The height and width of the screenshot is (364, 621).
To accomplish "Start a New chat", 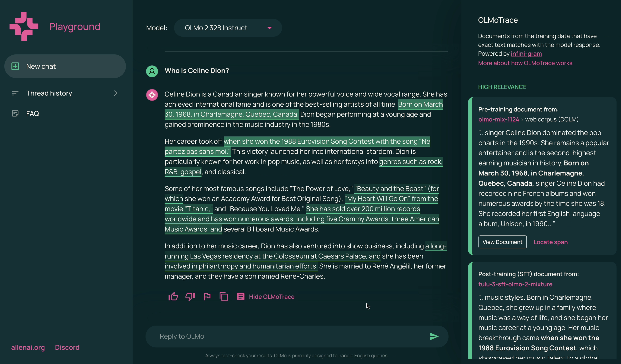I will click(x=65, y=66).
